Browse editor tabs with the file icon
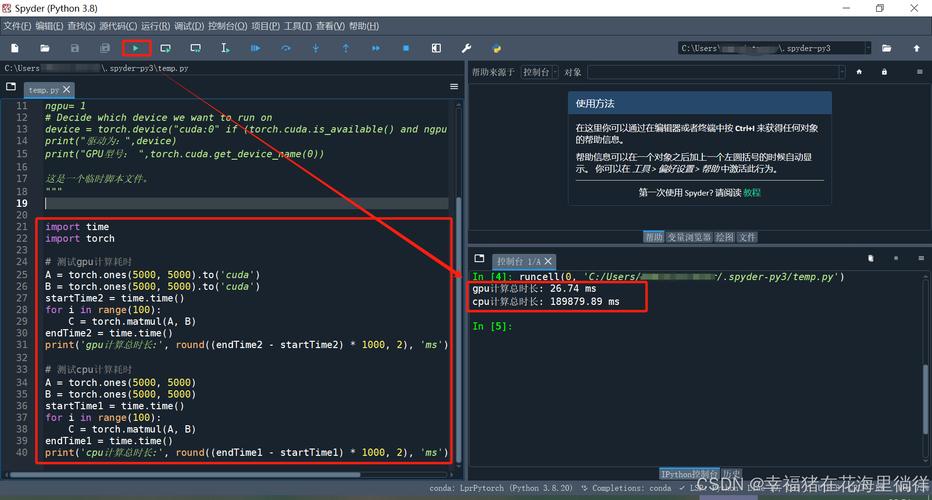This screenshot has height=500, width=932. (11, 87)
